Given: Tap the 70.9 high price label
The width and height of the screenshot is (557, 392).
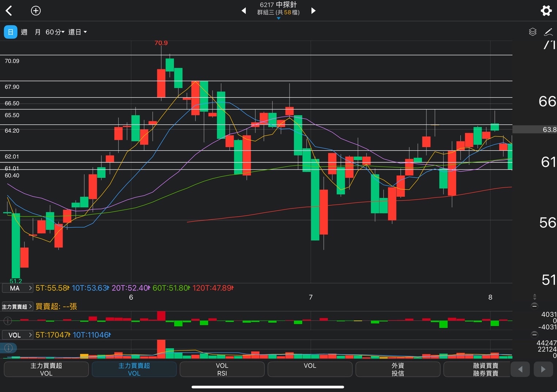Looking at the screenshot, I should [161, 43].
